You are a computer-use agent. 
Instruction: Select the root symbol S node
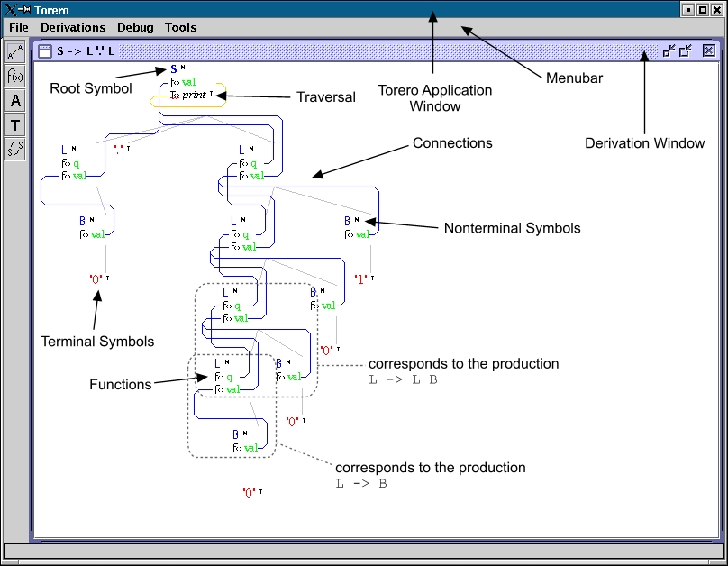(x=174, y=69)
